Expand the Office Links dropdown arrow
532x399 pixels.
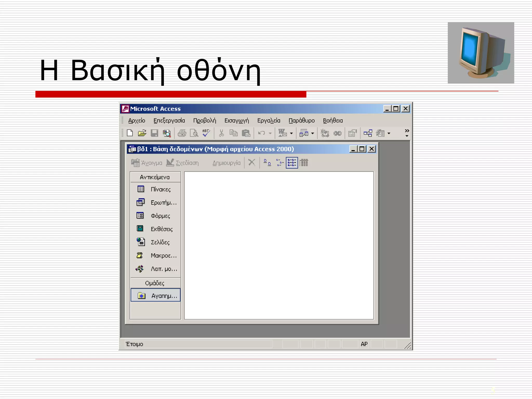click(x=291, y=134)
